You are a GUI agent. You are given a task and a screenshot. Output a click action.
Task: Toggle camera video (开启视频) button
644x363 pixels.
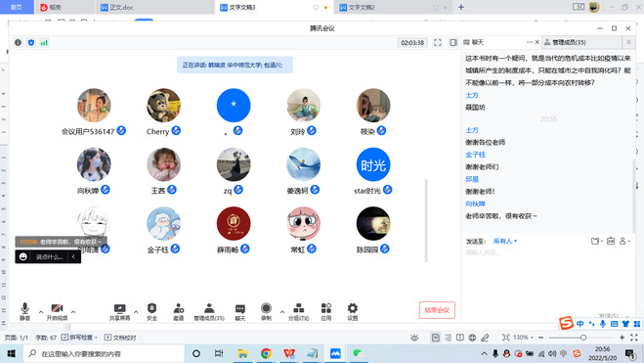(57, 312)
